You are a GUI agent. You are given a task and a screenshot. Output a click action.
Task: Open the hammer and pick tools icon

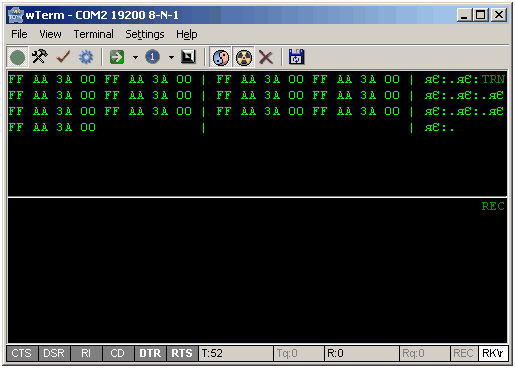point(40,57)
